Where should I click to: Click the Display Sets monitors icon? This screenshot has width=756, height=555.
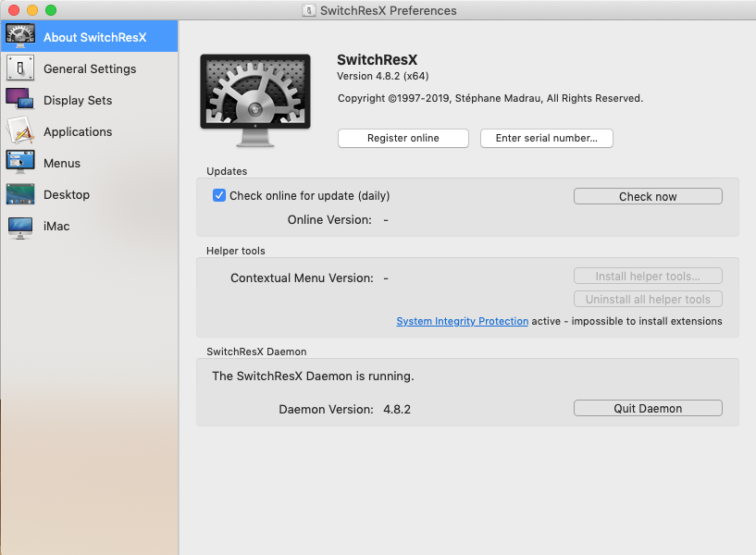click(x=20, y=100)
